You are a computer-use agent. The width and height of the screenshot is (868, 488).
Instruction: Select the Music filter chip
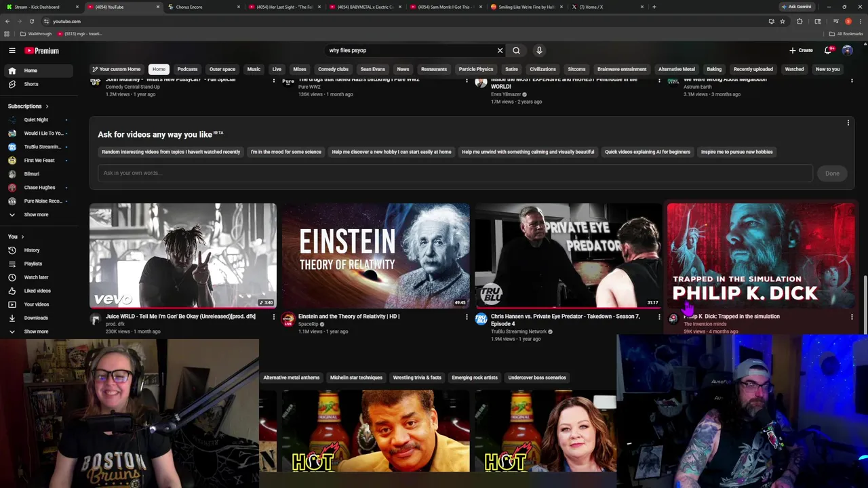click(254, 69)
